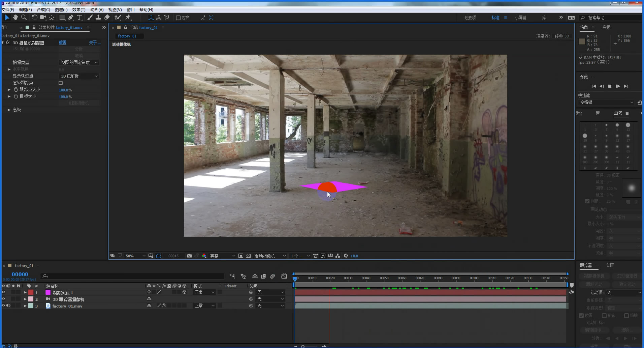The image size is (644, 348).
Task: Select the Selection arrow tool
Action: coord(7,18)
